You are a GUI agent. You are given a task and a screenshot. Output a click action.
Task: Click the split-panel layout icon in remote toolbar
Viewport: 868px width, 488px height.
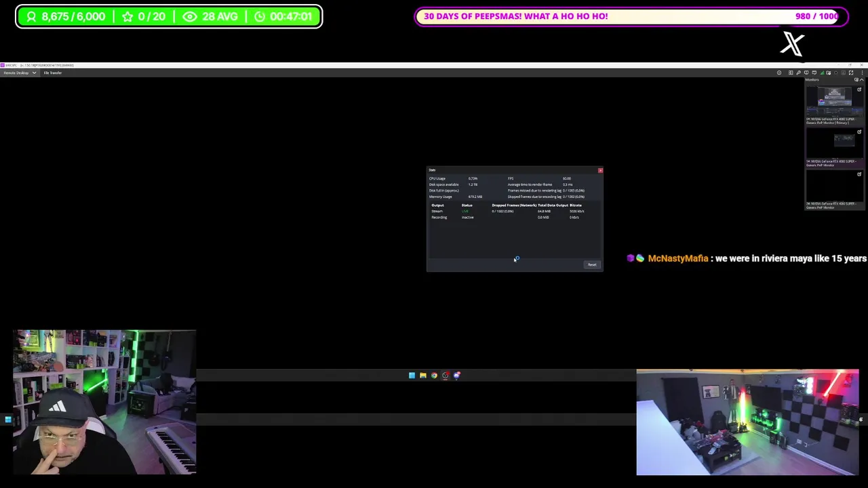791,73
